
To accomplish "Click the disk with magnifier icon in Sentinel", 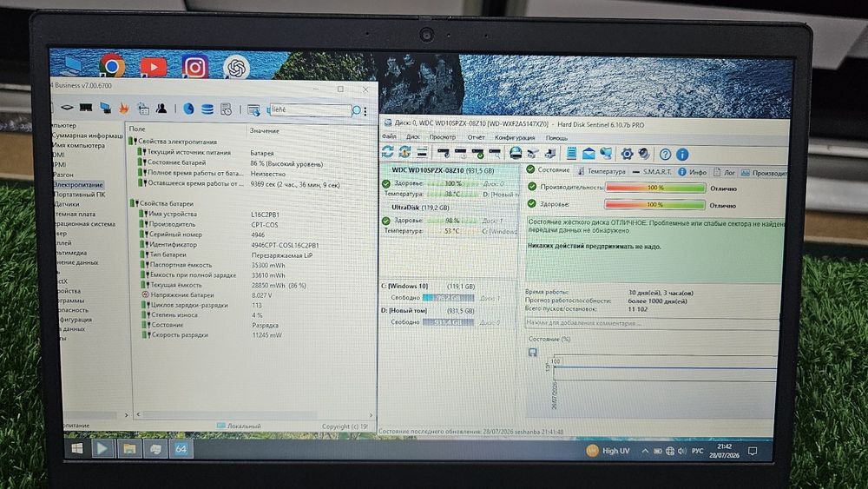I will pyautogui.click(x=495, y=153).
